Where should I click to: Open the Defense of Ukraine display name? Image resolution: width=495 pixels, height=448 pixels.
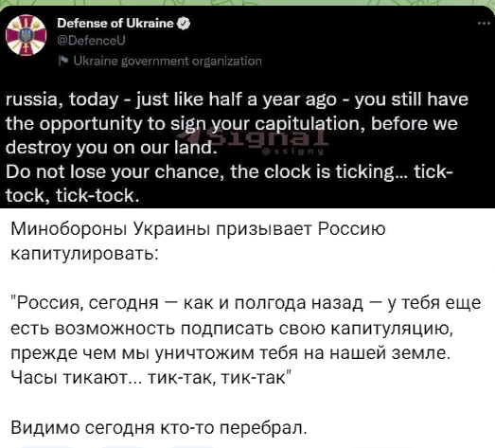[x=115, y=24]
